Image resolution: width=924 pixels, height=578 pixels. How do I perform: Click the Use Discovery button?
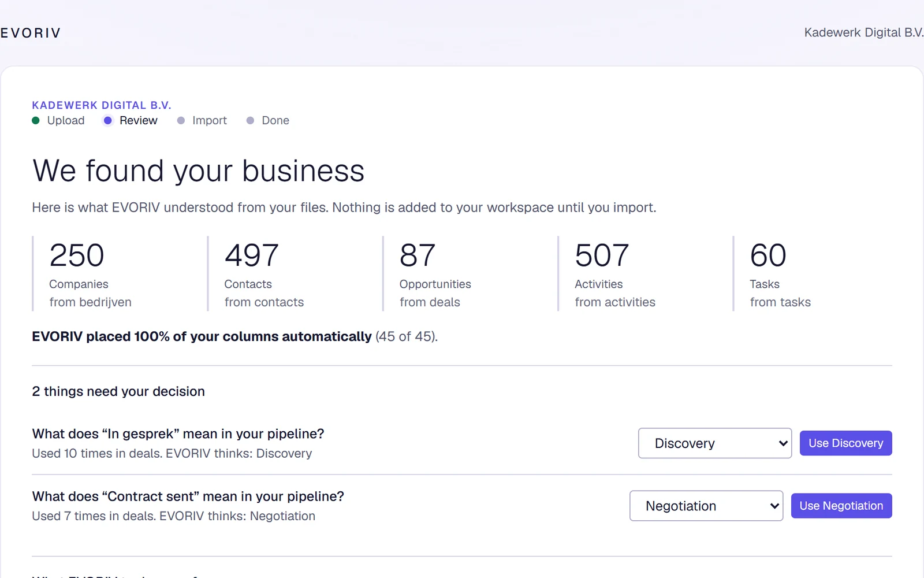845,443
